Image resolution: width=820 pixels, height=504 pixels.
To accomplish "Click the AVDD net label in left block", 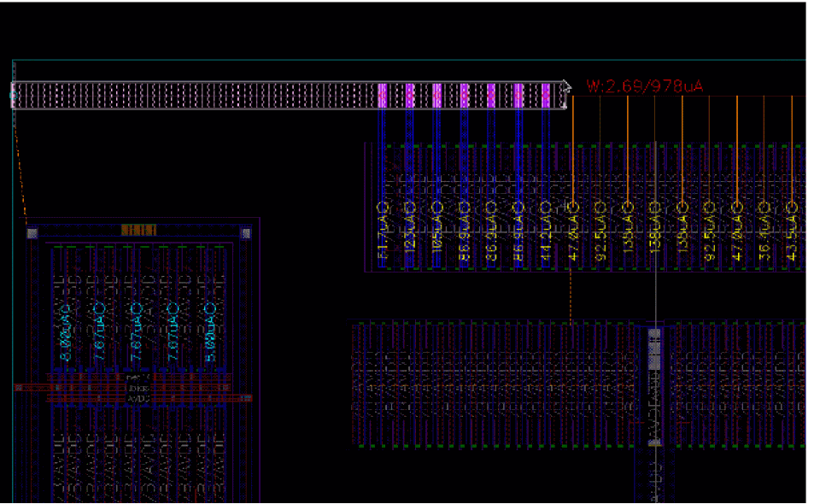I will 138,398.
